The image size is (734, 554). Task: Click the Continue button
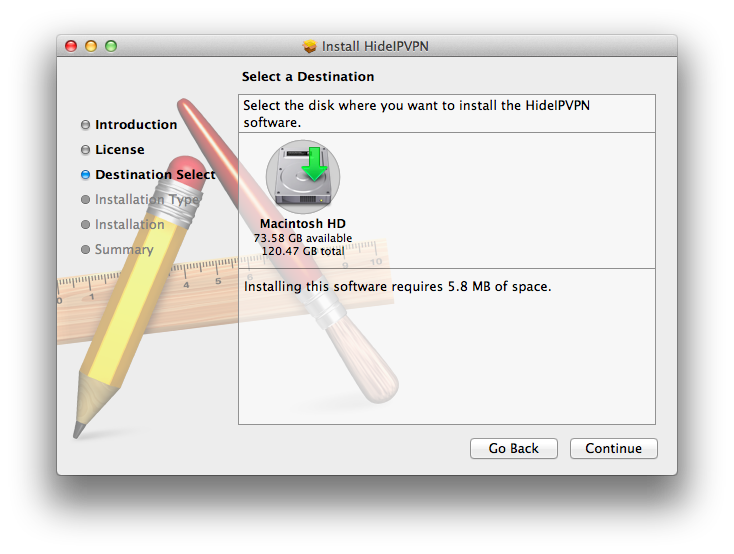[613, 449]
